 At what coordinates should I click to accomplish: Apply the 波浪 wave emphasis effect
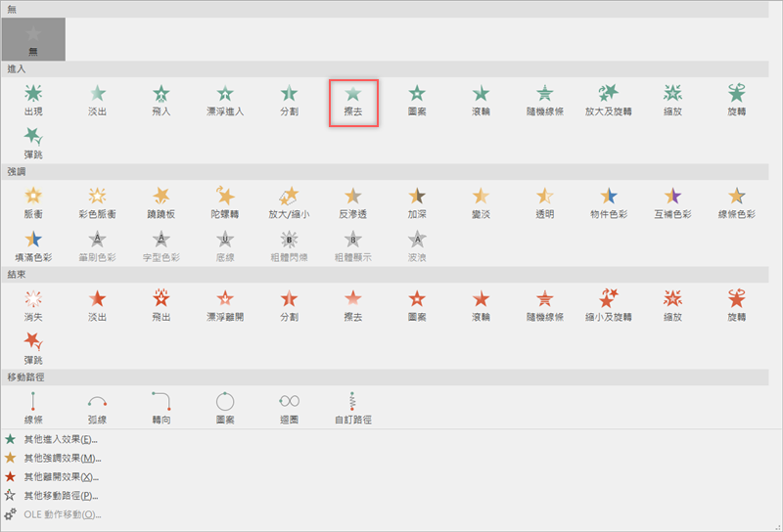(x=417, y=246)
